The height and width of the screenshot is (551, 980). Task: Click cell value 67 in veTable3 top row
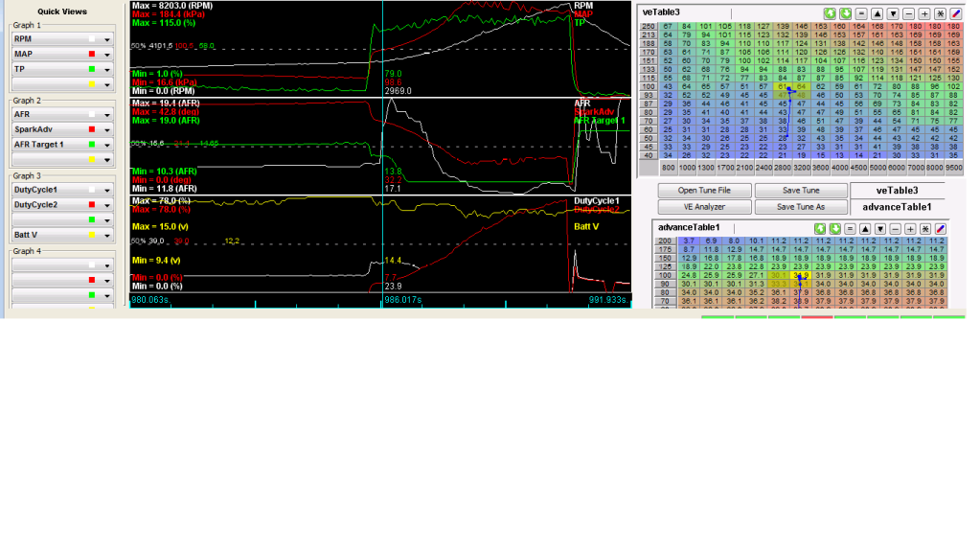pyautogui.click(x=668, y=26)
